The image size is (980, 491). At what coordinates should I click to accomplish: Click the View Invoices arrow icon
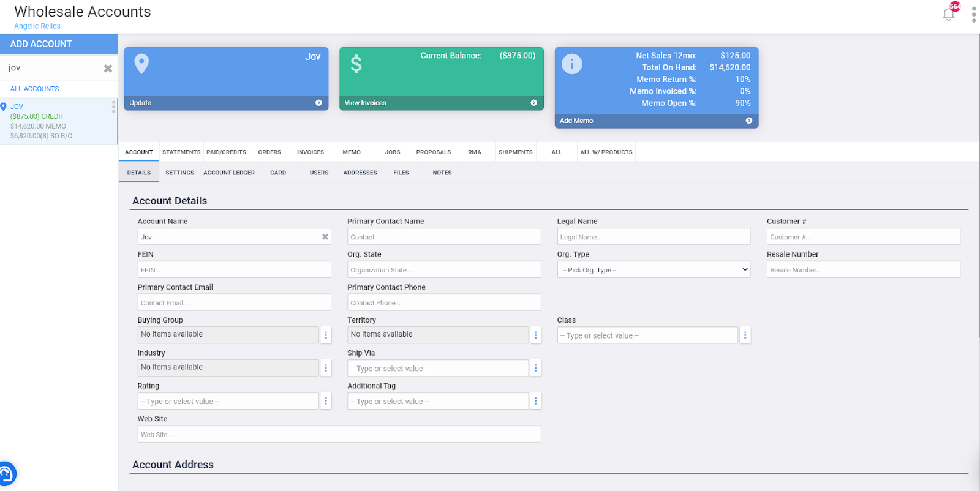pos(533,103)
